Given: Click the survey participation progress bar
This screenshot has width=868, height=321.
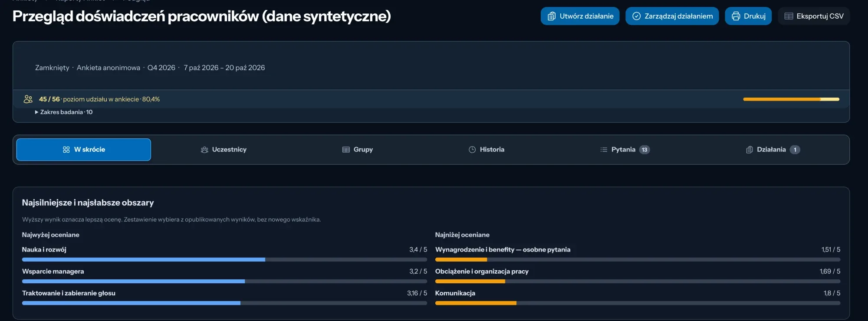Looking at the screenshot, I should (791, 99).
